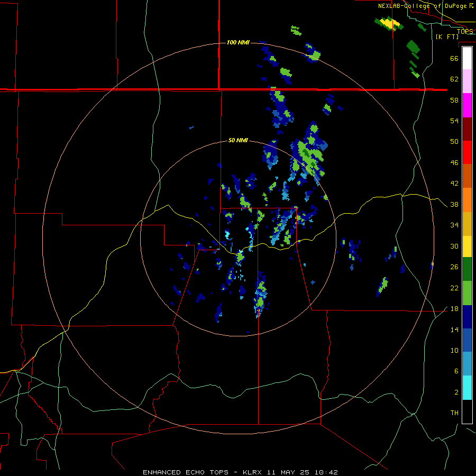Click the light pink legend segment
This screenshot has width=476, height=476.
pyautogui.click(x=467, y=81)
